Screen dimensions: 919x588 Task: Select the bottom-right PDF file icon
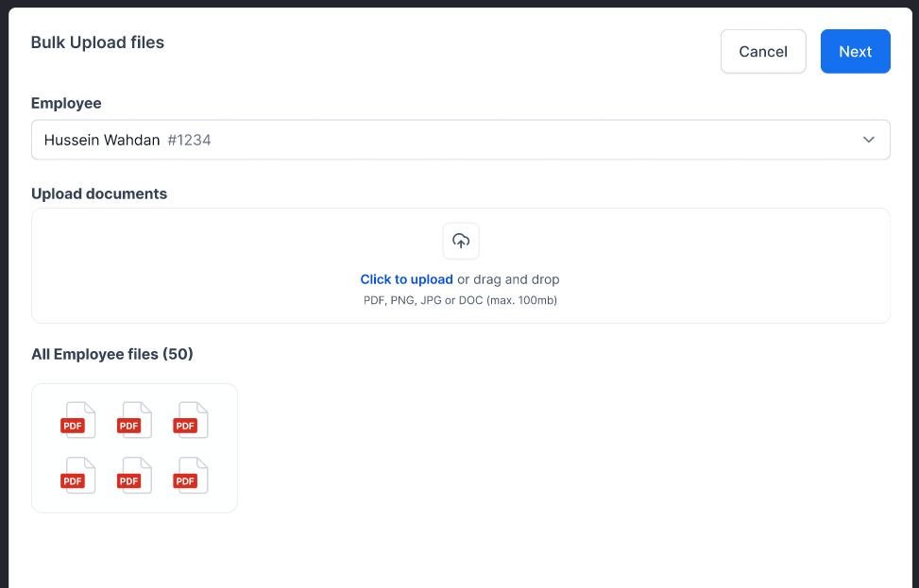click(x=190, y=477)
